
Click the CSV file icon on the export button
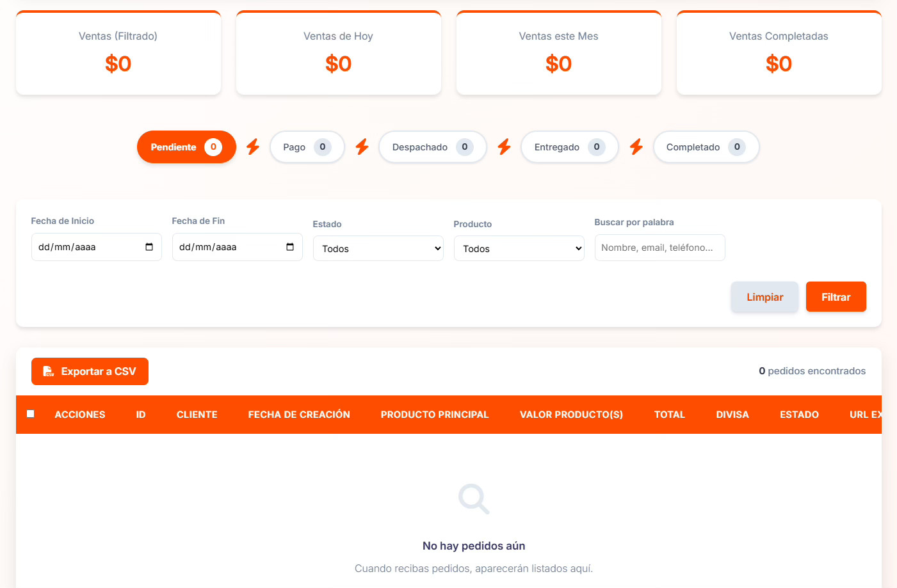click(x=49, y=371)
